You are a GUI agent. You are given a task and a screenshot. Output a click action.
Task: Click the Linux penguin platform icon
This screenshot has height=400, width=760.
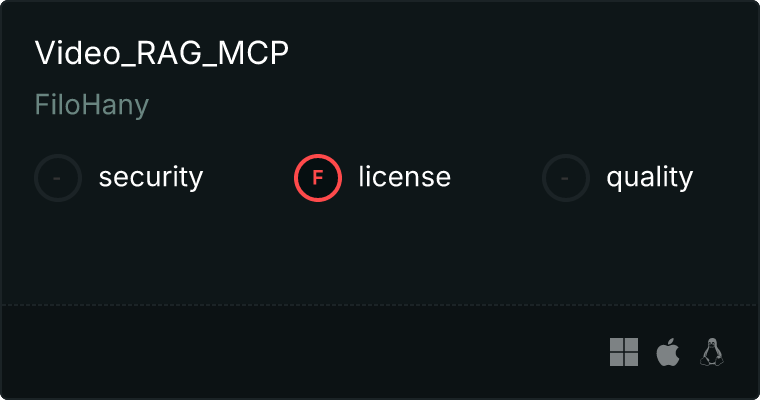(x=712, y=352)
